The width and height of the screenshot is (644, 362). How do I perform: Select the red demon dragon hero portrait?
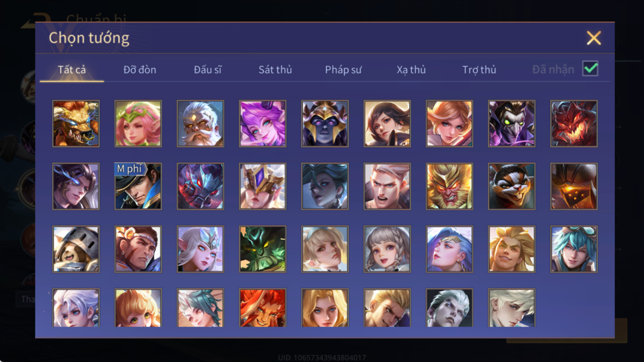[x=574, y=124]
